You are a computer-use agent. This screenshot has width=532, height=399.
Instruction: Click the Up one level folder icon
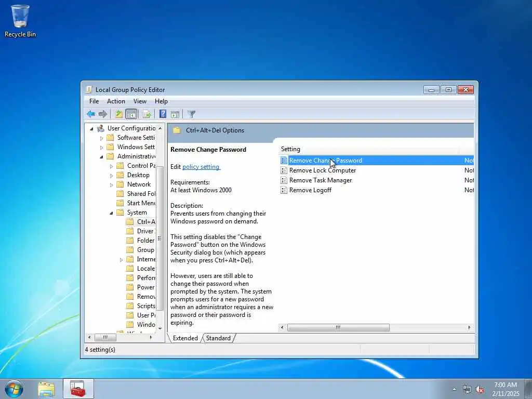point(118,114)
